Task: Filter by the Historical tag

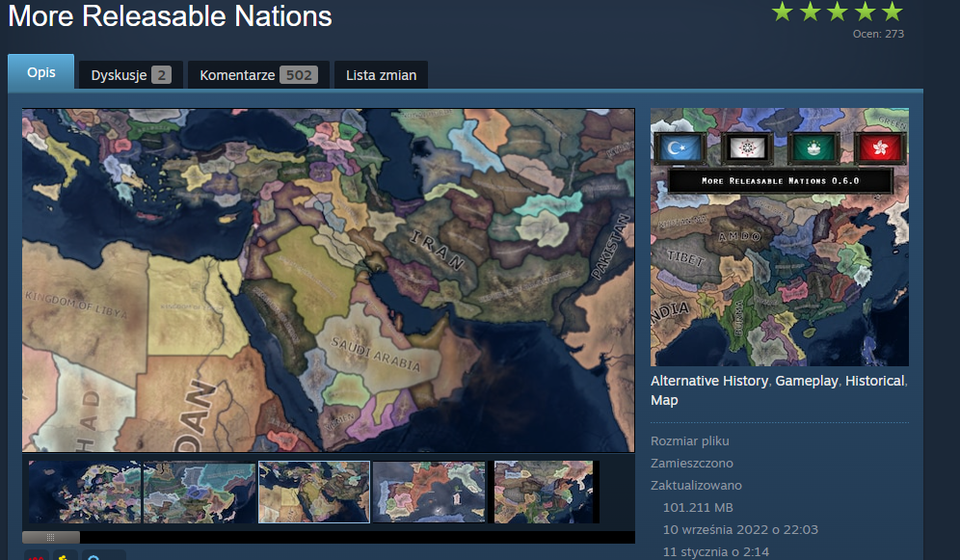Action: click(874, 381)
